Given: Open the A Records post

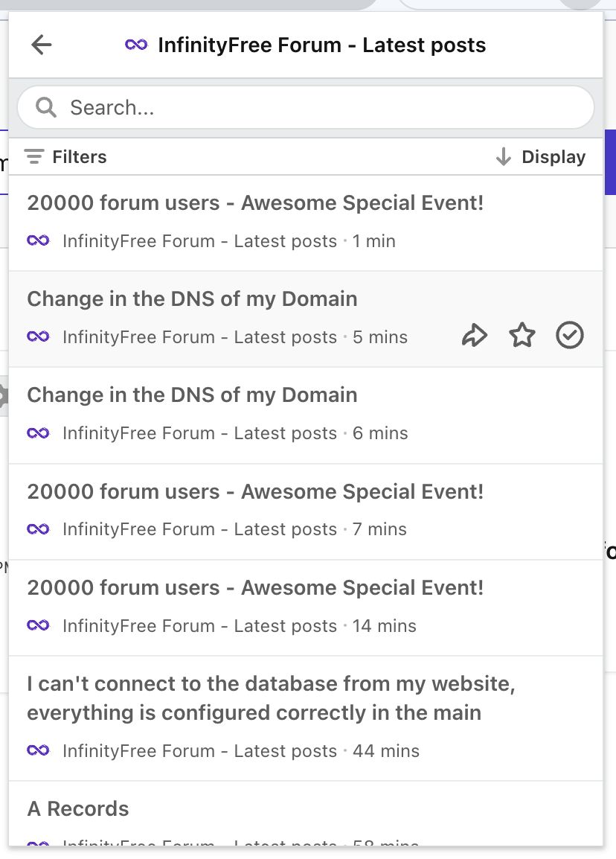Looking at the screenshot, I should coord(78,809).
